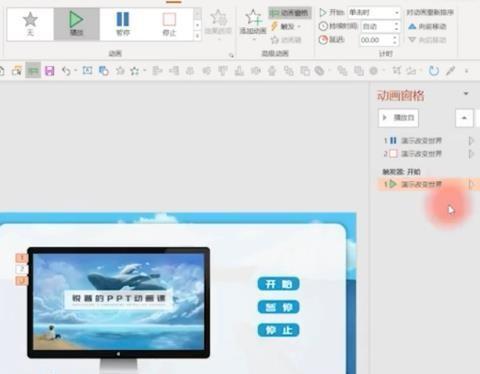Image resolution: width=480 pixels, height=374 pixels.
Task: Click the dark star icon beside dropdown arrow
Action: pyautogui.click(x=135, y=71)
